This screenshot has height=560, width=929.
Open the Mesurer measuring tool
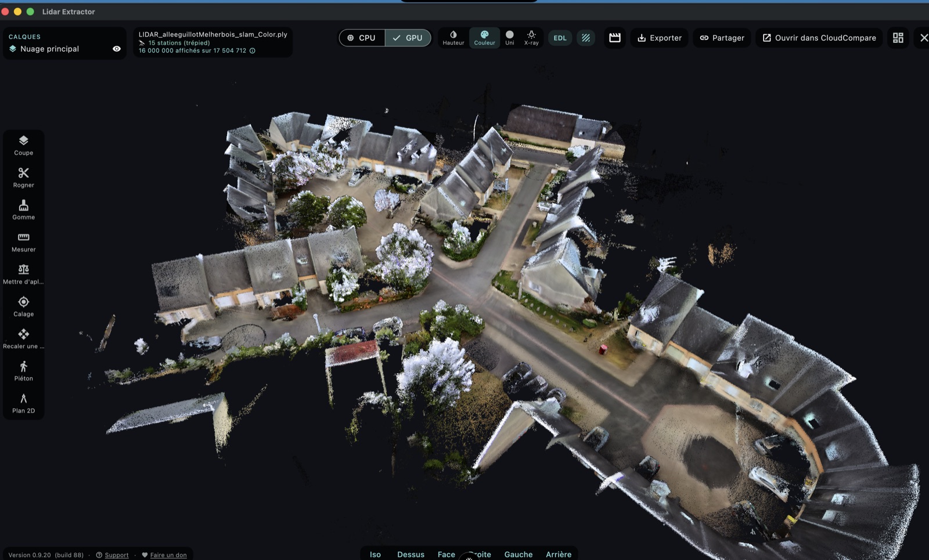[x=23, y=242]
